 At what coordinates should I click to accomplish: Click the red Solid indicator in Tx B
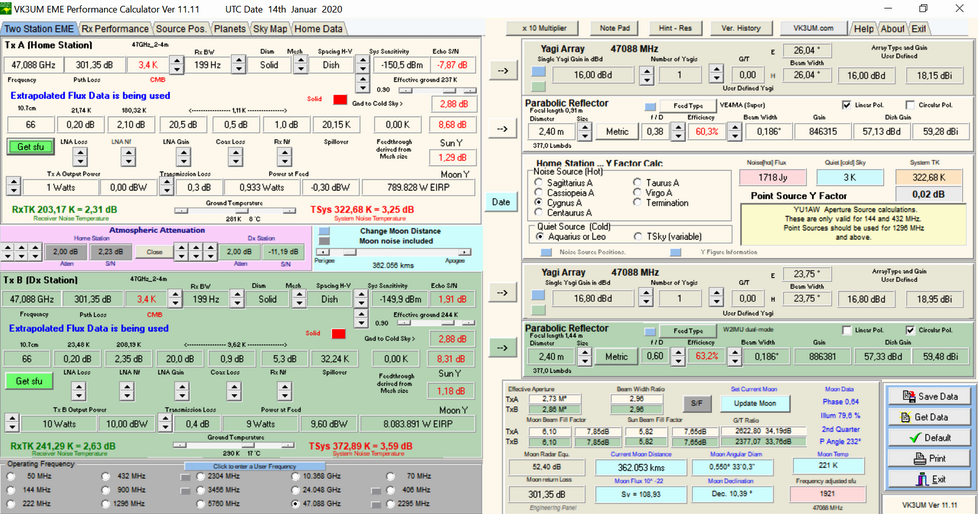pyautogui.click(x=339, y=334)
